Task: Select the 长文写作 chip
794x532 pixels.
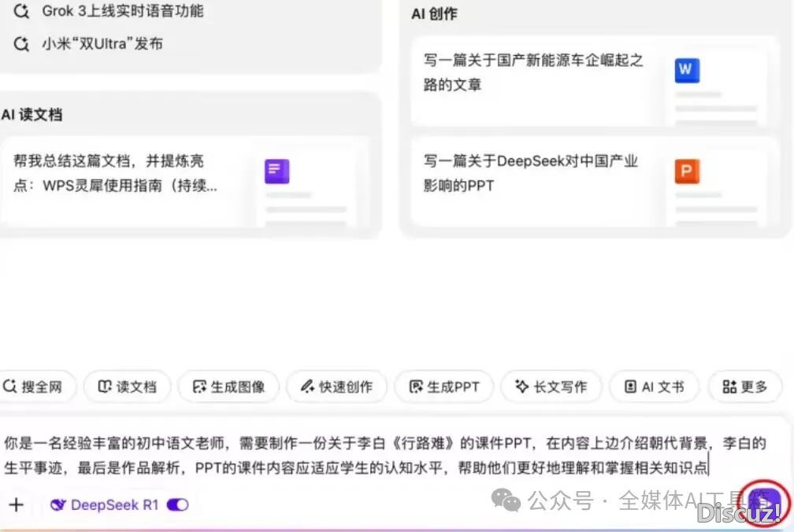Action: click(x=551, y=387)
